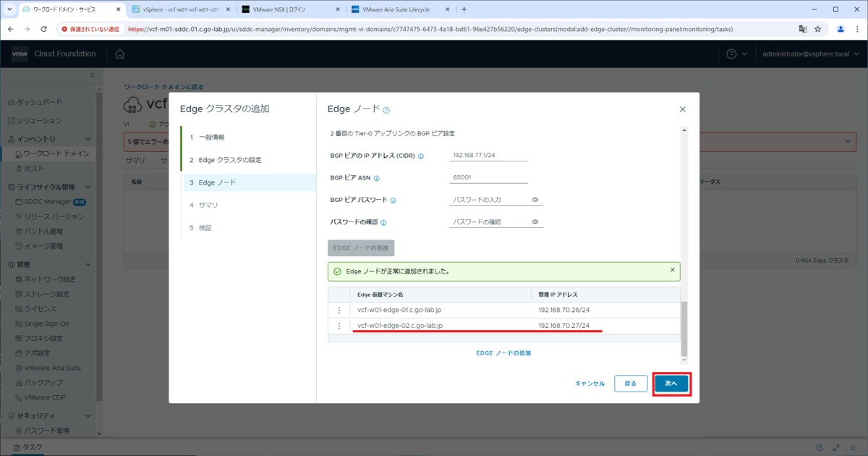868x456 pixels.
Task: Click the BGP ピア ASN input field
Action: click(x=488, y=177)
